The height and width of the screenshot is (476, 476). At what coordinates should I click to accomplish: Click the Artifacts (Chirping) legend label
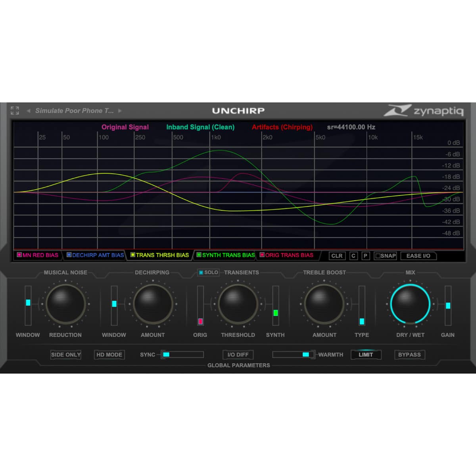click(x=282, y=127)
